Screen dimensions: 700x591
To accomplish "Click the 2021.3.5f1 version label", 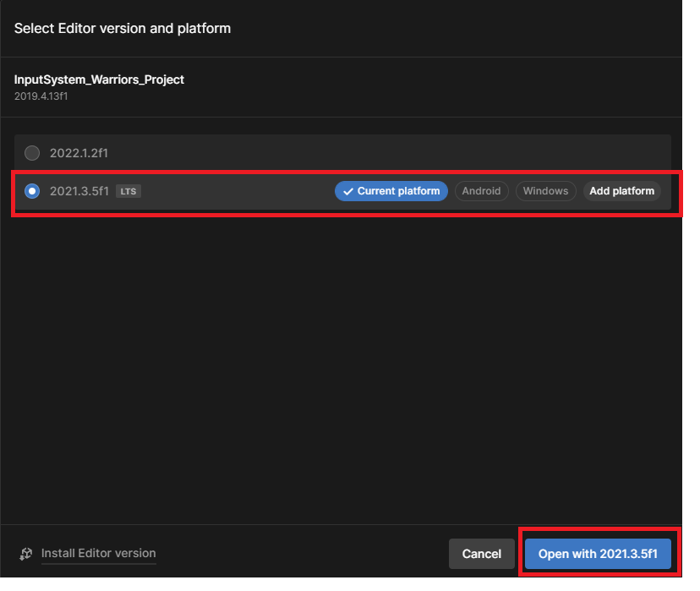I will 79,191.
